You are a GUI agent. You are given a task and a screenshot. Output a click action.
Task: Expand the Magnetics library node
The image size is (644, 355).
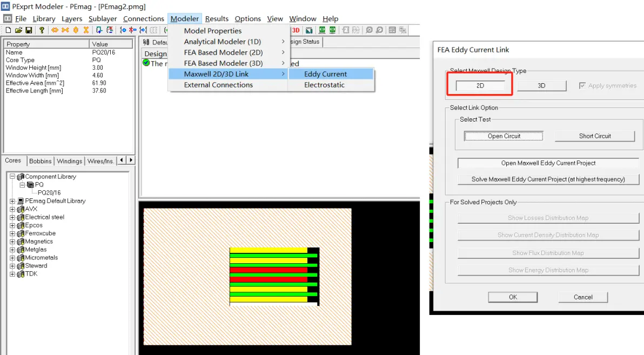[12, 242]
